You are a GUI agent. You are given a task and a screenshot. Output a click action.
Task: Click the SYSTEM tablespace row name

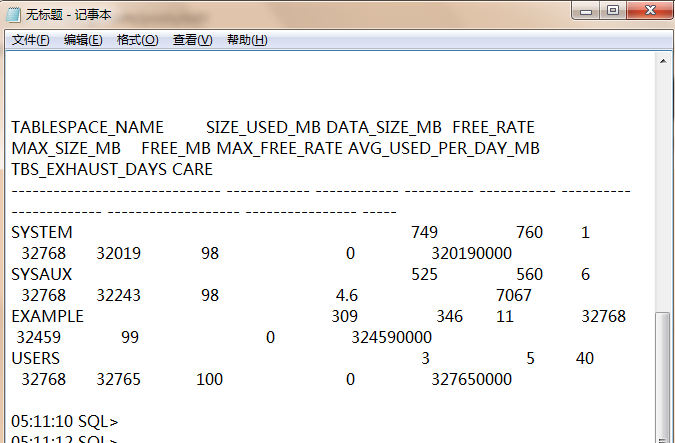(37, 233)
